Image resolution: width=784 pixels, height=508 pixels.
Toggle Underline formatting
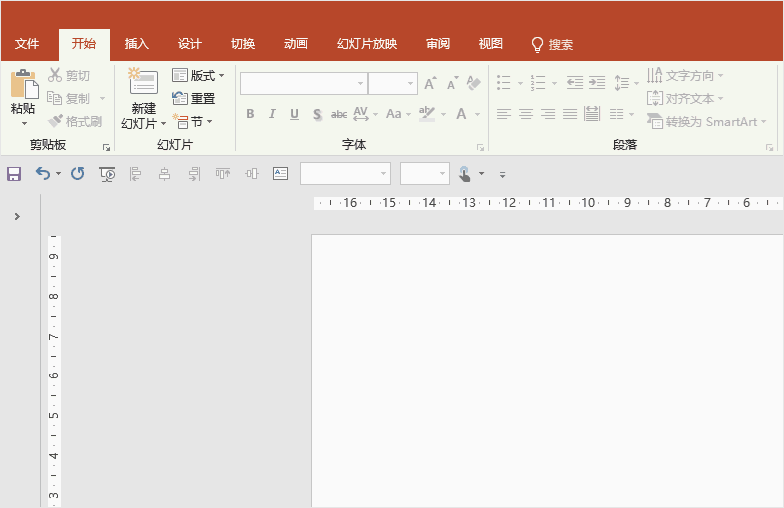coord(294,114)
